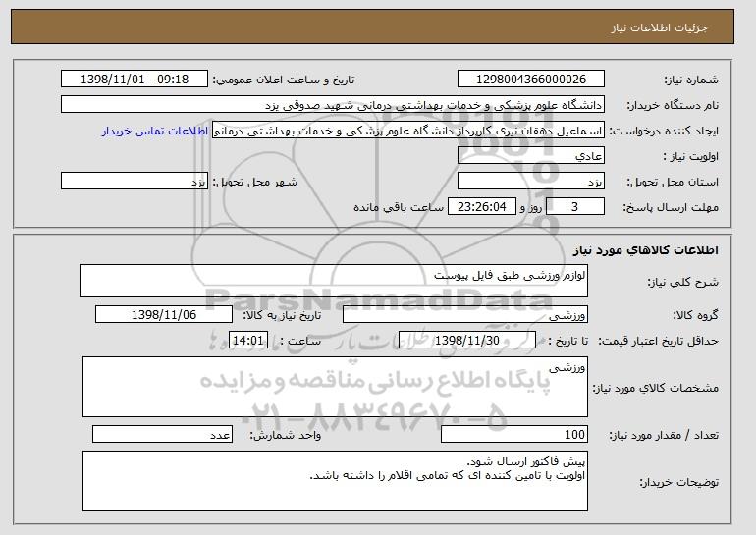The height and width of the screenshot is (535, 756).
Task: Click the شماره نیاز label
Action: (691, 80)
